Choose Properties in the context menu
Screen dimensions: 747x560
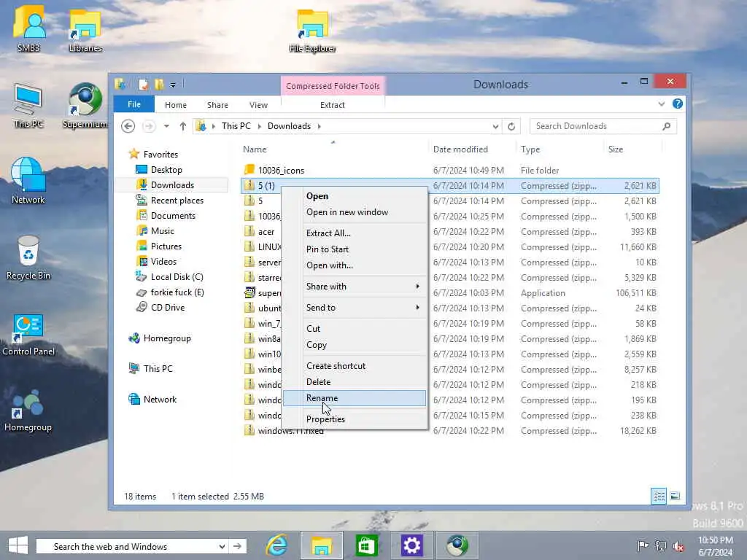pyautogui.click(x=355, y=419)
